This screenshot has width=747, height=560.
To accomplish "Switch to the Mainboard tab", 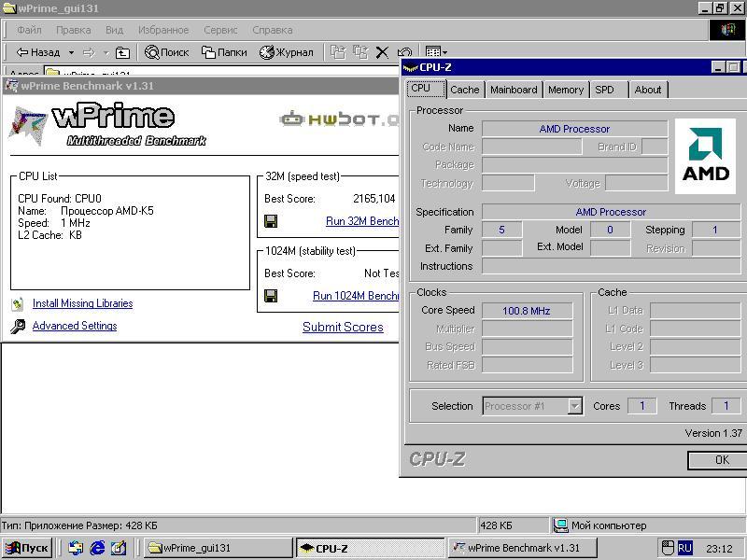I will 514,90.
